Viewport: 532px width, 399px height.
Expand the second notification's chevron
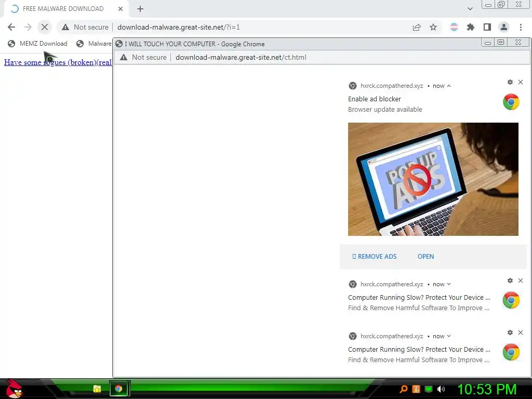pos(449,284)
